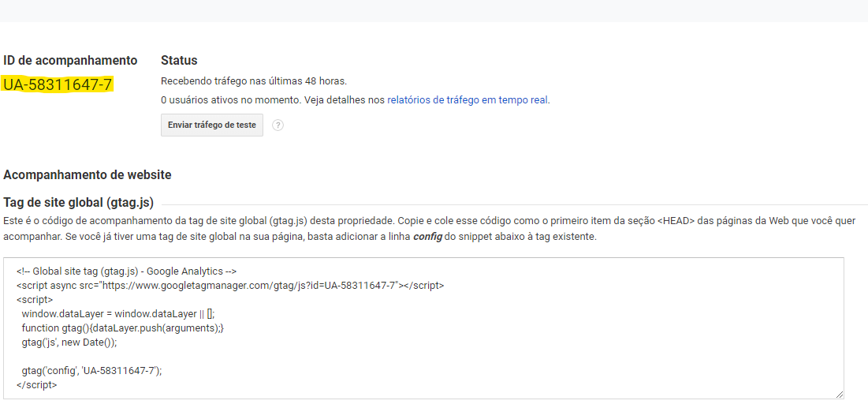Click the script async src googletagmanager line
This screenshot has width=868, height=408.
click(230, 286)
